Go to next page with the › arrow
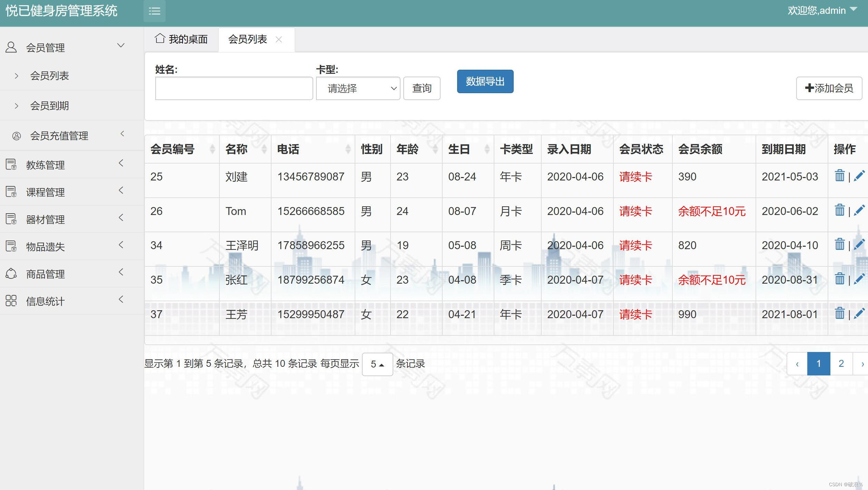The image size is (868, 490). click(x=862, y=363)
